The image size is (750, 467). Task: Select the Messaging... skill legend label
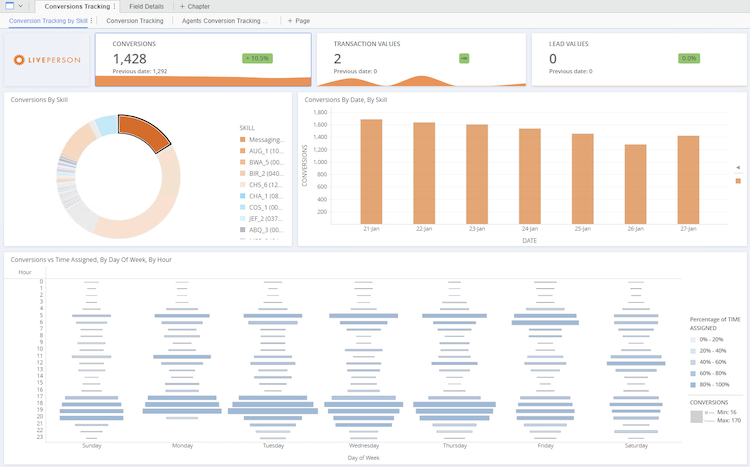point(266,139)
